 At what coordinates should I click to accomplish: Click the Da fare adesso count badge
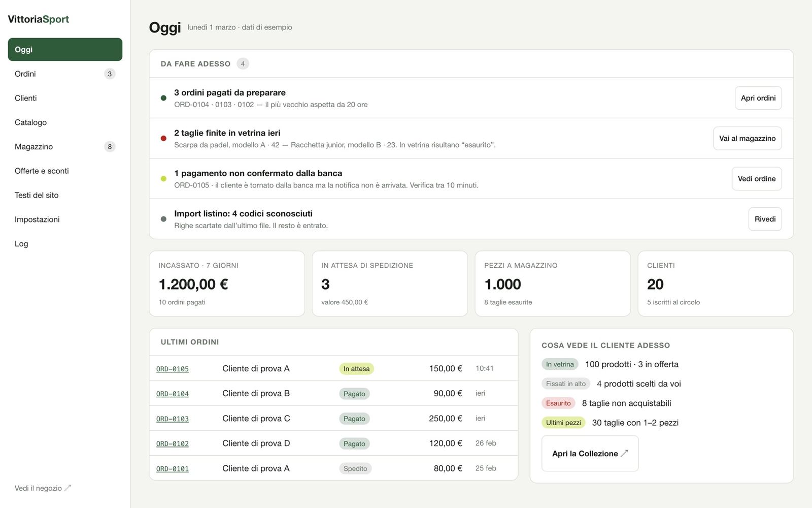pos(243,63)
